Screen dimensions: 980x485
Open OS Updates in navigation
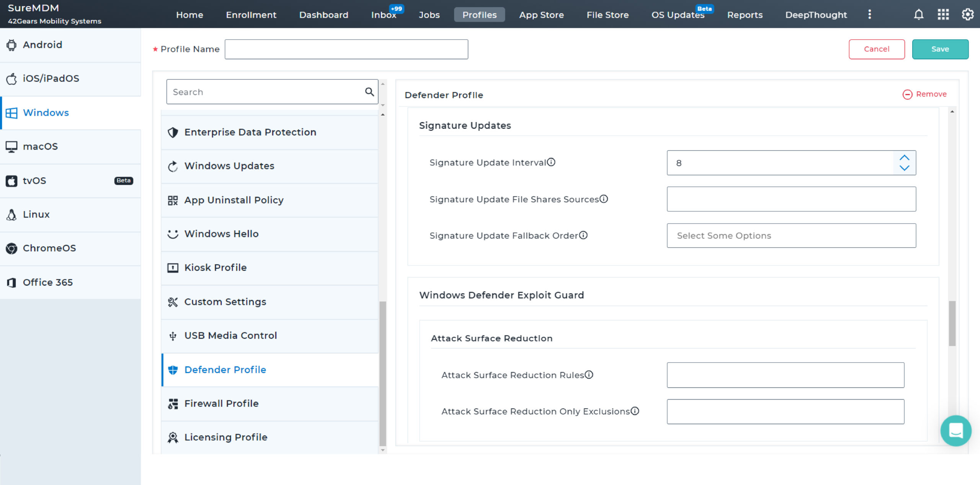(x=678, y=15)
